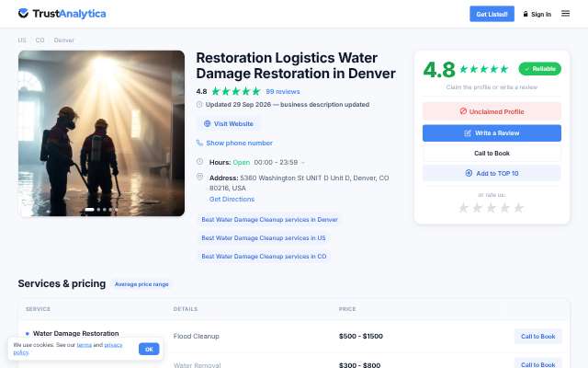Click the PRICE column header
The height and width of the screenshot is (368, 588).
click(347, 309)
